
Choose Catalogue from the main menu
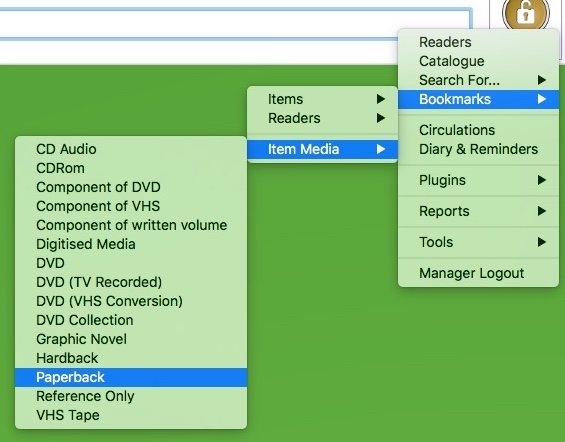[x=478, y=61]
